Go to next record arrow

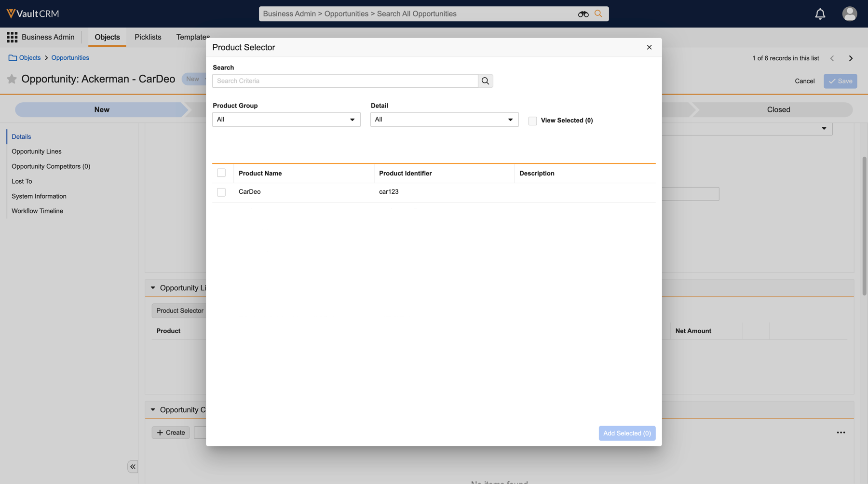point(851,58)
